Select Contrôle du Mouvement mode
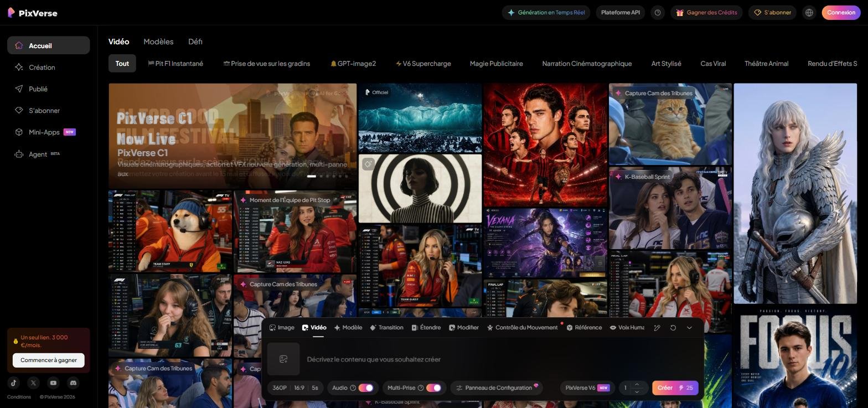The image size is (868, 408). pos(522,328)
